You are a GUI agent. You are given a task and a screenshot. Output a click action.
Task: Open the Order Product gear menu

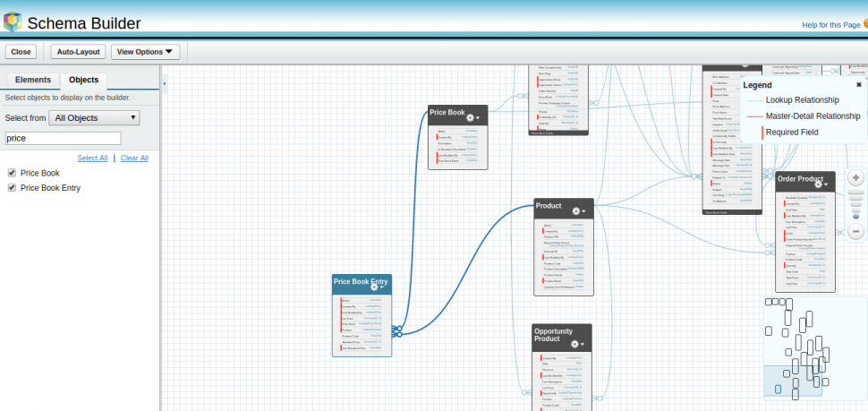[822, 184]
